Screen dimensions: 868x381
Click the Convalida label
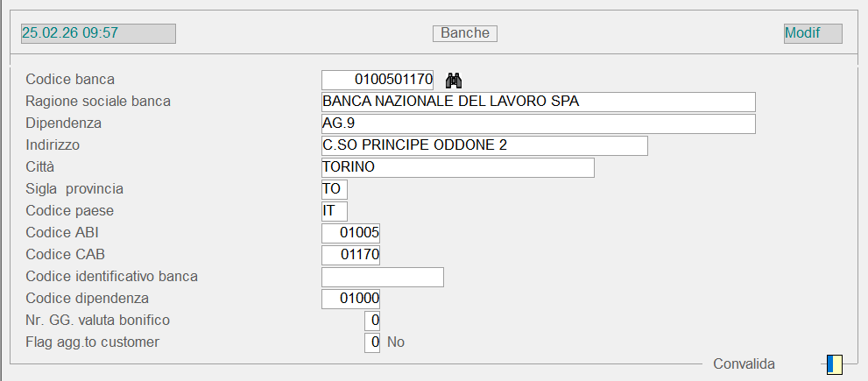[744, 363]
